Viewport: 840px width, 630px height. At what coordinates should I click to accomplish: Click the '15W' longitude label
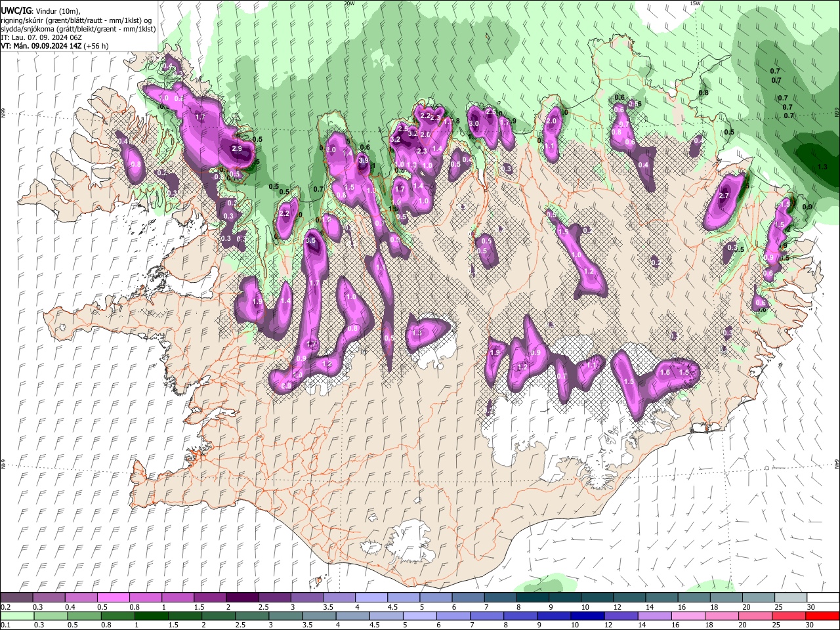click(696, 3)
